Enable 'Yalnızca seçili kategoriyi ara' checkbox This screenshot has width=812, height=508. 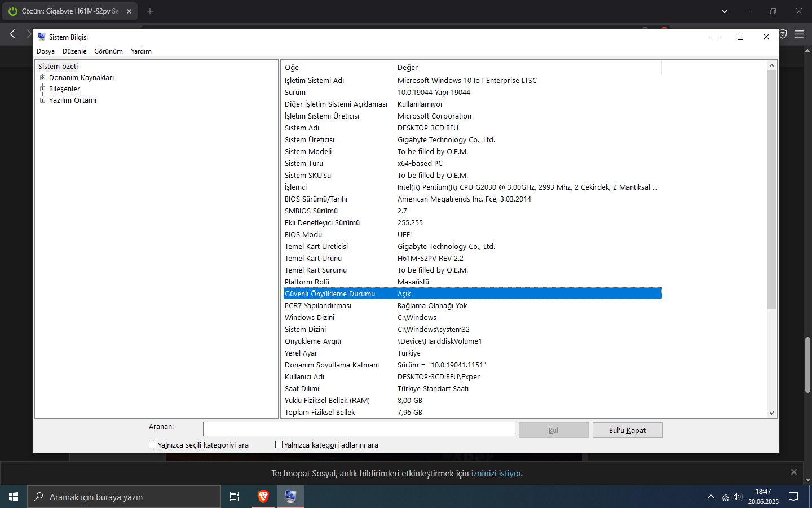point(152,445)
